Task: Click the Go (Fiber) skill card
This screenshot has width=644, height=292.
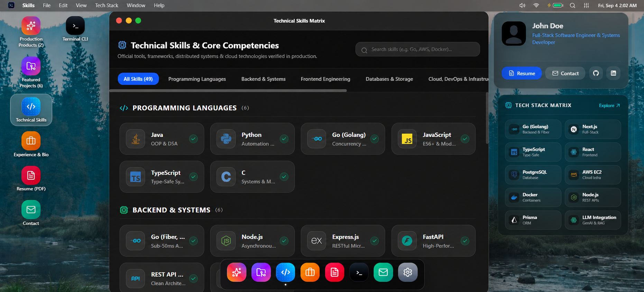Action: [x=162, y=241]
